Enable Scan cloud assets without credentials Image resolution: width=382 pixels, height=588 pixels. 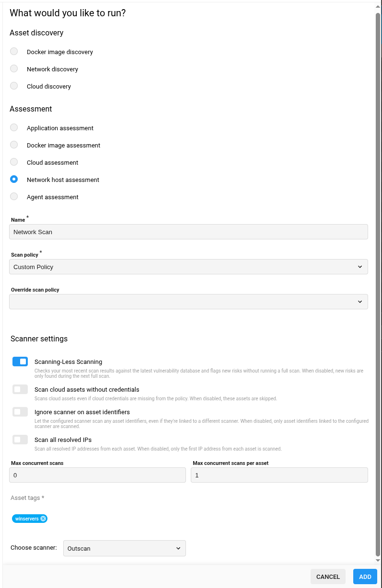20,390
